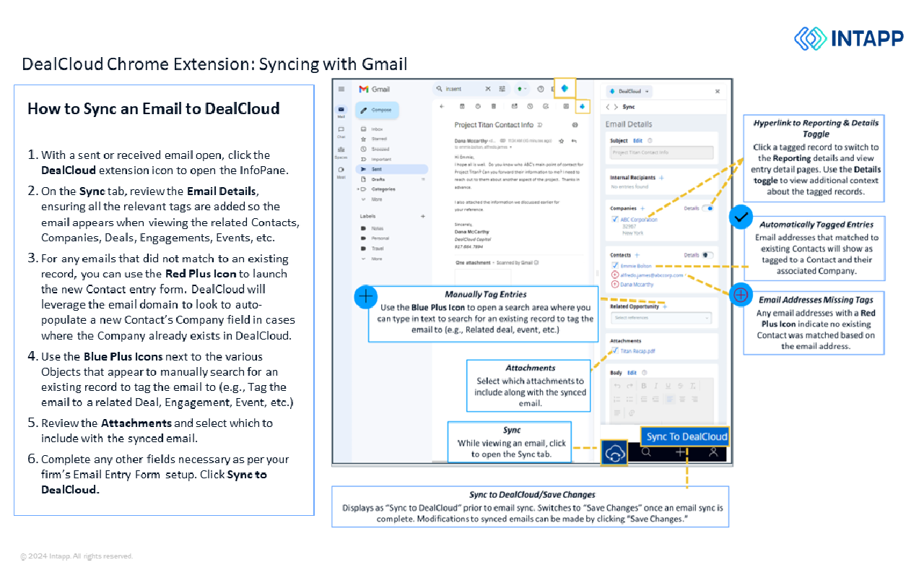Open the green status indicator dropdown
Image resolution: width=924 pixels, height=578 pixels.
[521, 89]
